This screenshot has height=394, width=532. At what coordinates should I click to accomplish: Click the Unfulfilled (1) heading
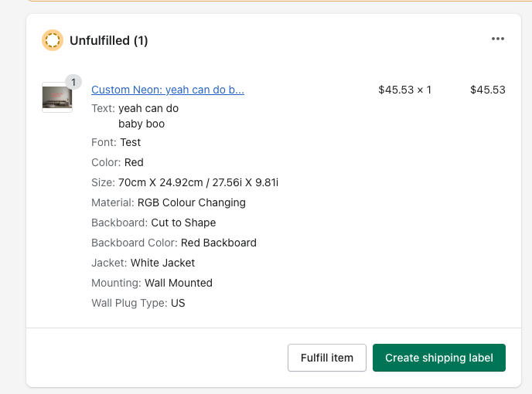[x=108, y=40]
